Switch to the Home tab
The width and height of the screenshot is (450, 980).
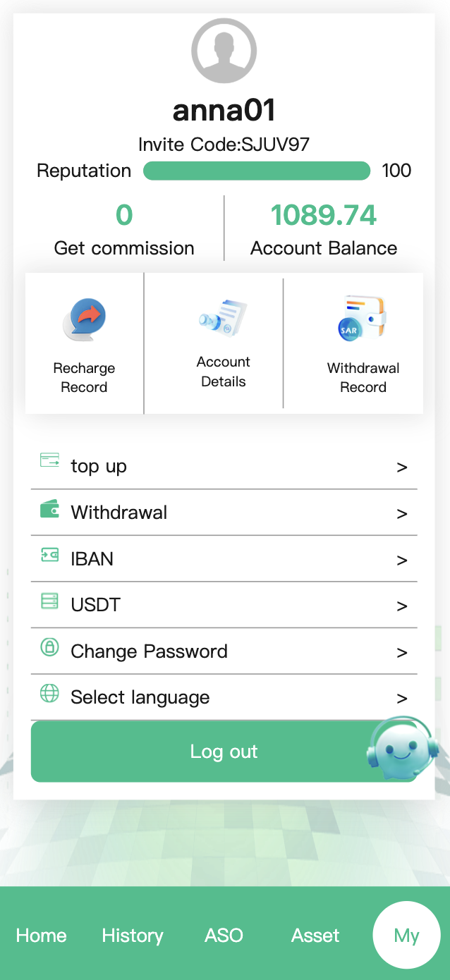[x=42, y=936]
